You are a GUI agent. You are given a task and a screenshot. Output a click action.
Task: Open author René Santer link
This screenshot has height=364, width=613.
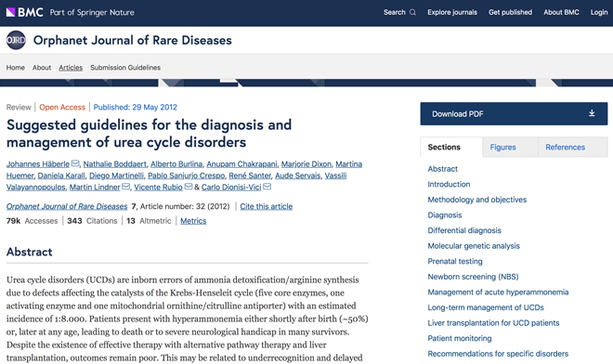pyautogui.click(x=250, y=175)
